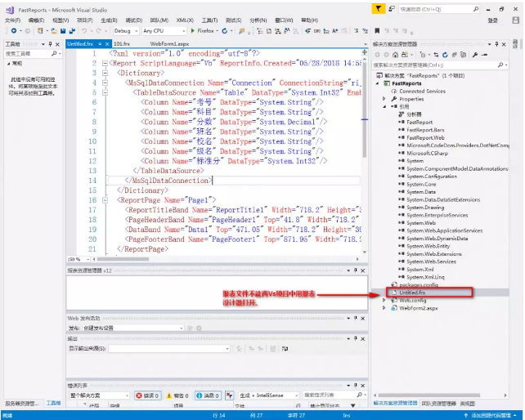Click the Search Toolbox input field
This screenshot has height=420, width=525.
(33, 54)
